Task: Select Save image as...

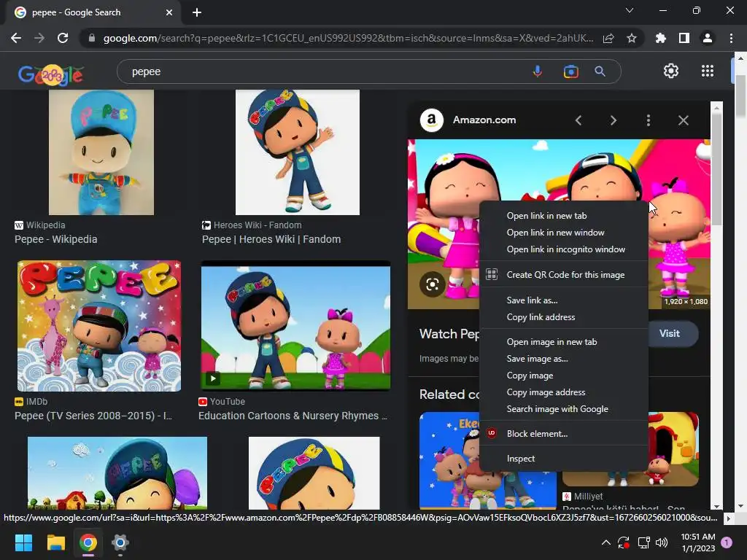Action: pos(564,359)
